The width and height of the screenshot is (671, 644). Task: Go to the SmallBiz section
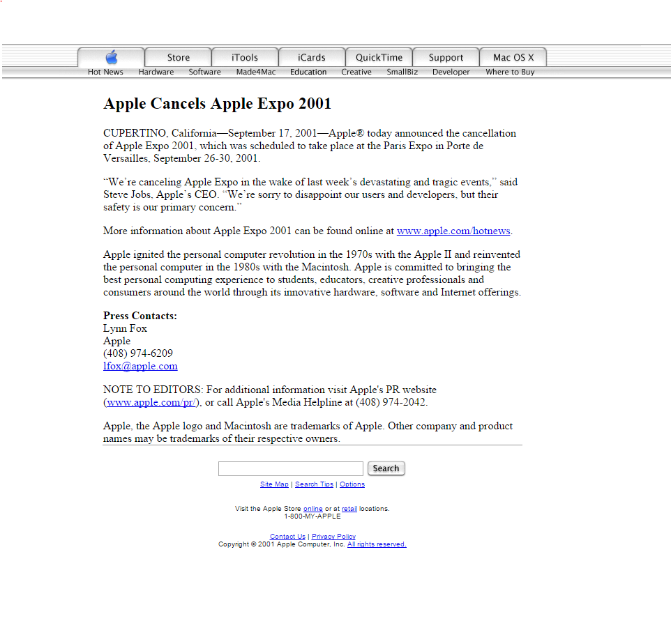pyautogui.click(x=402, y=72)
